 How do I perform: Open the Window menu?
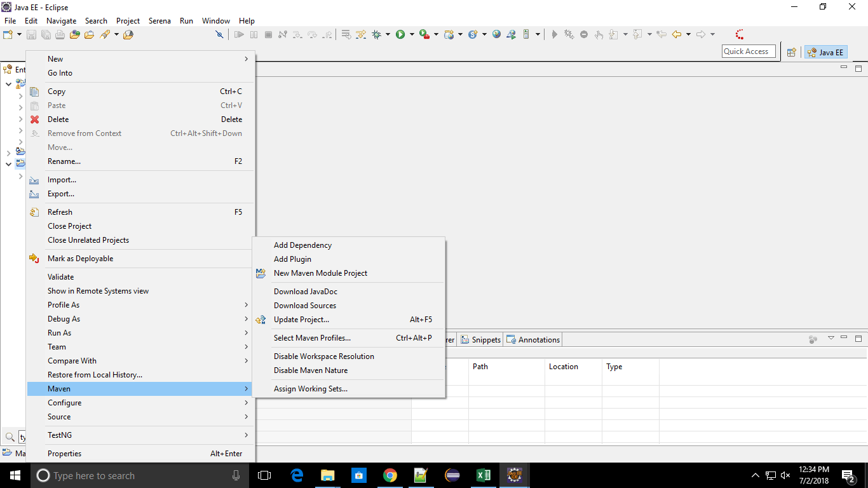point(216,21)
